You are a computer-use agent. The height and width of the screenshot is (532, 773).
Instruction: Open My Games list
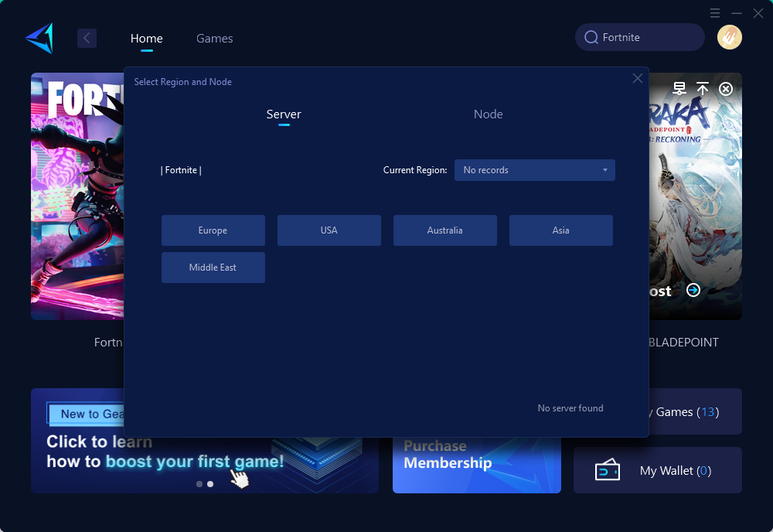click(x=695, y=411)
